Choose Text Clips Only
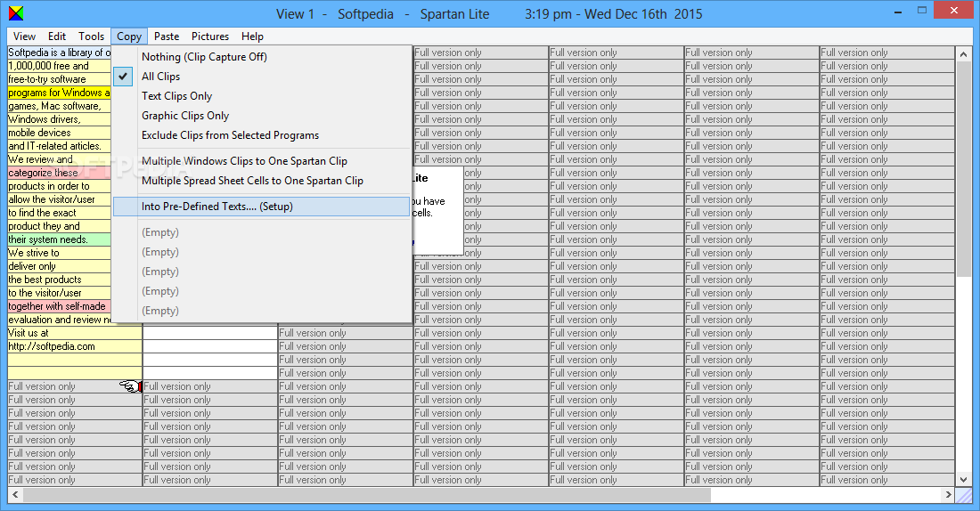Image resolution: width=980 pixels, height=511 pixels. pyautogui.click(x=261, y=96)
